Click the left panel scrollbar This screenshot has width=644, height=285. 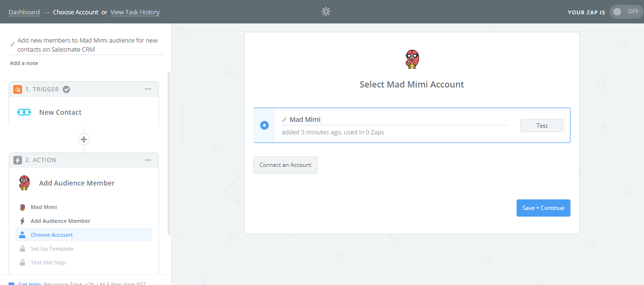pos(169,153)
